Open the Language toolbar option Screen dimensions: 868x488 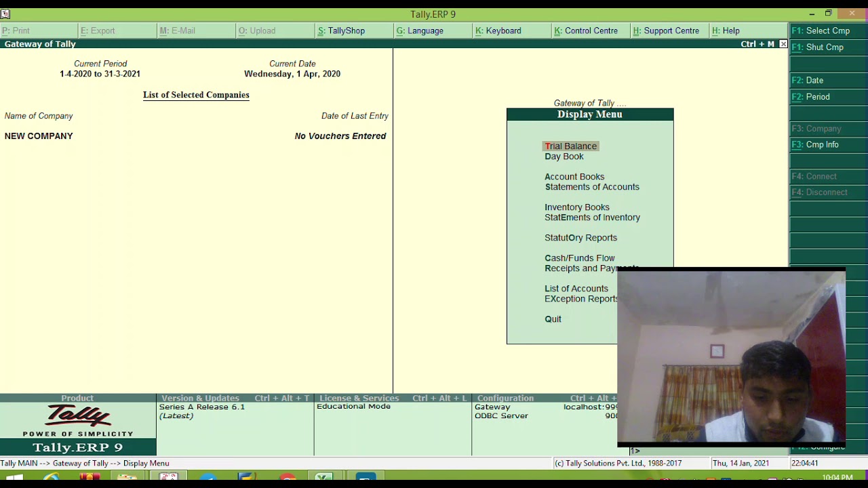(432, 30)
